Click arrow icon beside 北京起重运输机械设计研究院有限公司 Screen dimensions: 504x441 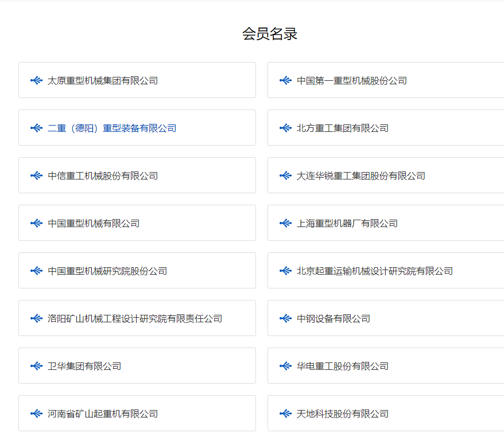coord(285,271)
